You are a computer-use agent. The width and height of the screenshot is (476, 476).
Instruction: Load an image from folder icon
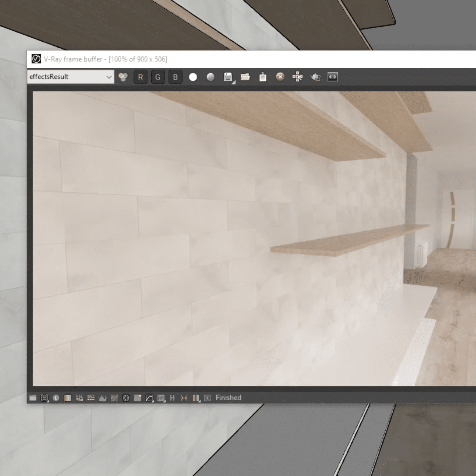(245, 77)
